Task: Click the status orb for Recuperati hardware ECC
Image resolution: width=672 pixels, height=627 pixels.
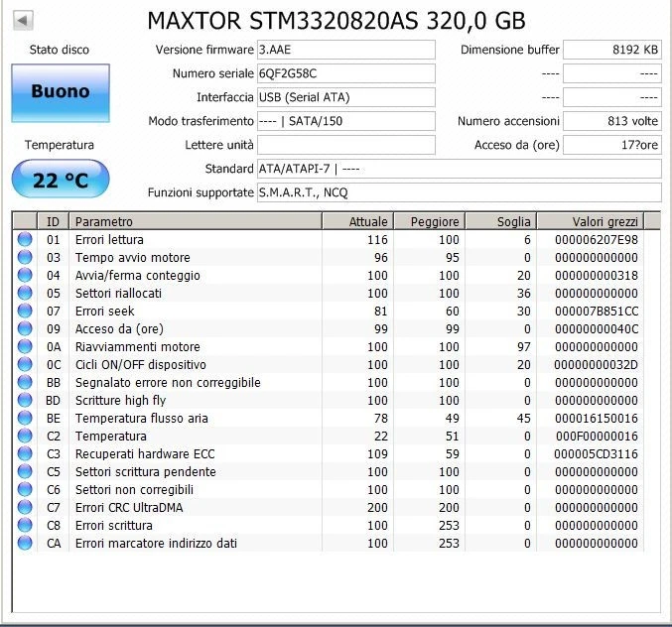Action: pos(25,453)
